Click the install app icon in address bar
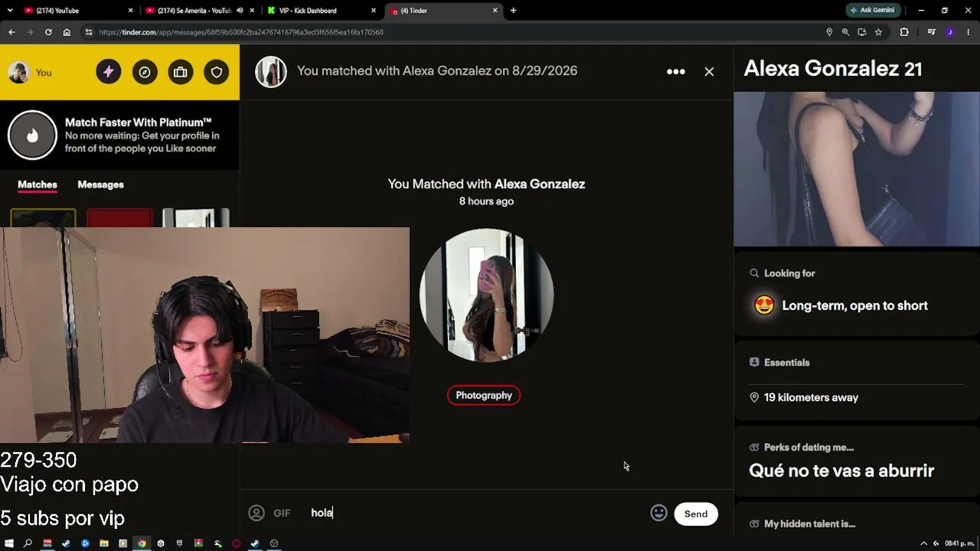 pos(862,32)
